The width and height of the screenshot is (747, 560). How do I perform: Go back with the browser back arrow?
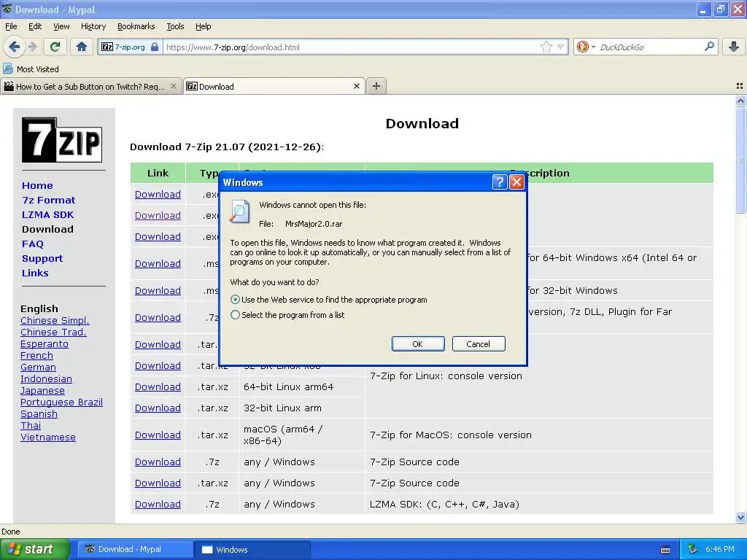click(14, 47)
